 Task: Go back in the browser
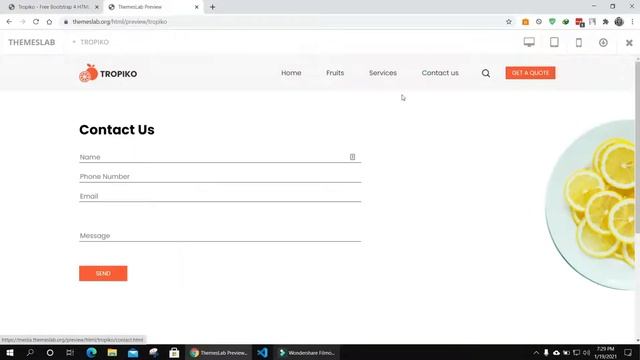click(x=9, y=22)
